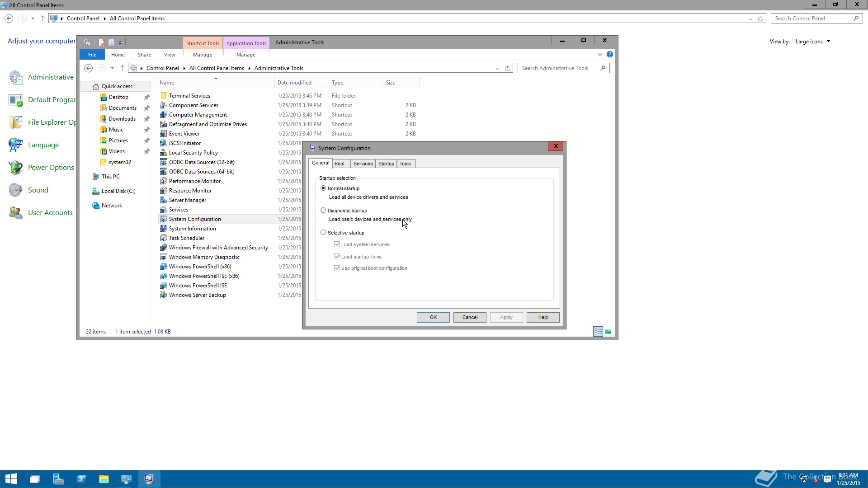Open PowerShell from the taskbar
Screen dimensions: 868x488
click(81, 479)
